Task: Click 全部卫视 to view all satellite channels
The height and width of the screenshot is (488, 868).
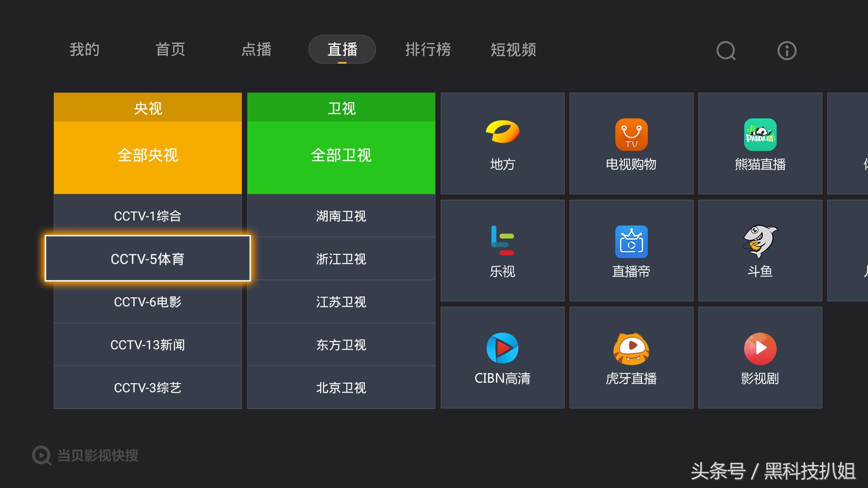Action: pyautogui.click(x=341, y=155)
